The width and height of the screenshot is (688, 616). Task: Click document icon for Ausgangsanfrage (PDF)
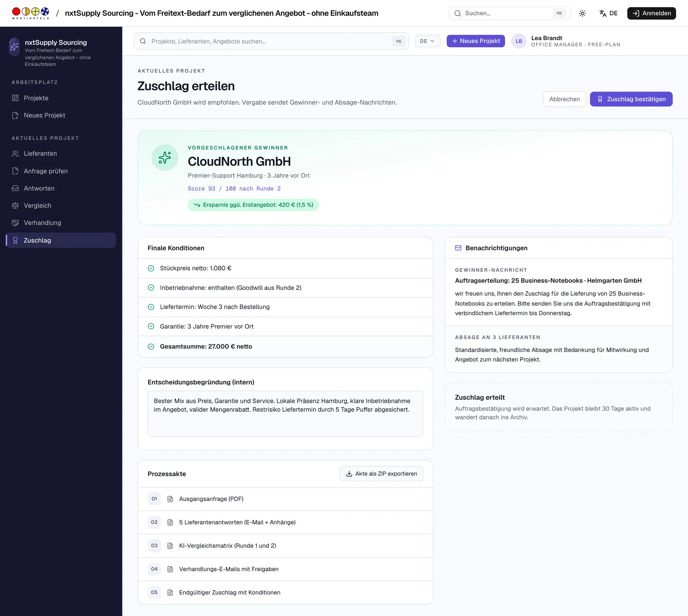pyautogui.click(x=170, y=499)
